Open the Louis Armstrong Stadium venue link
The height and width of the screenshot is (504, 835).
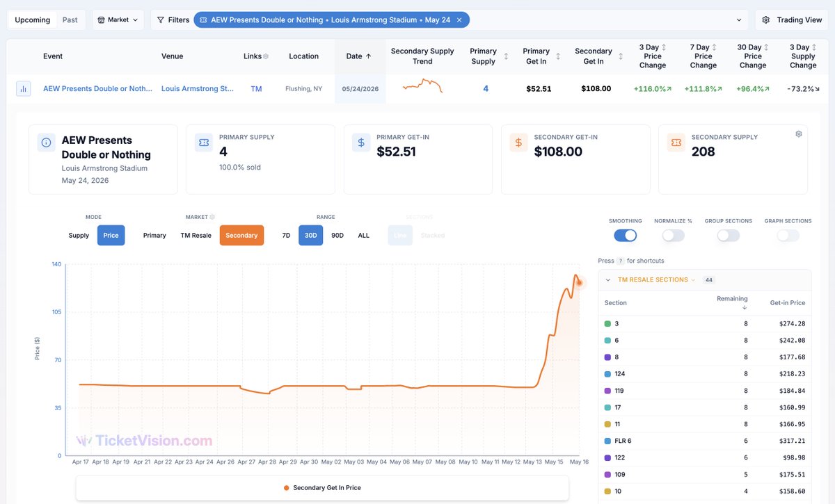click(x=198, y=89)
